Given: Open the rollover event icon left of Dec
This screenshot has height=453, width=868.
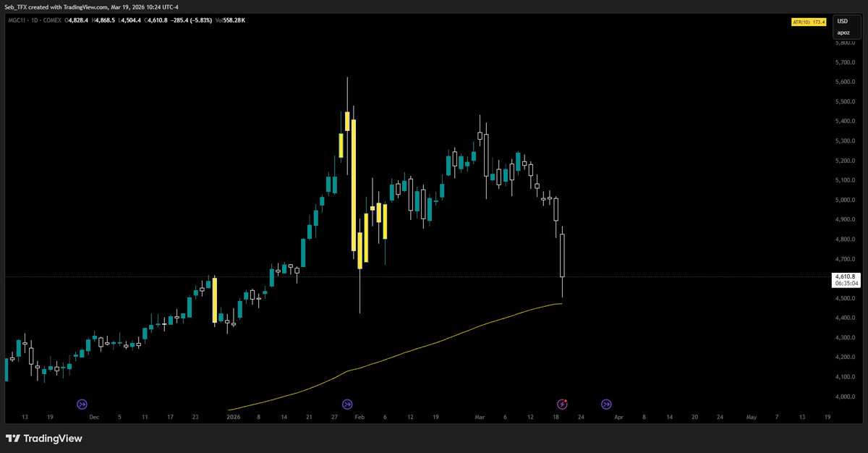Looking at the screenshot, I should (x=82, y=404).
